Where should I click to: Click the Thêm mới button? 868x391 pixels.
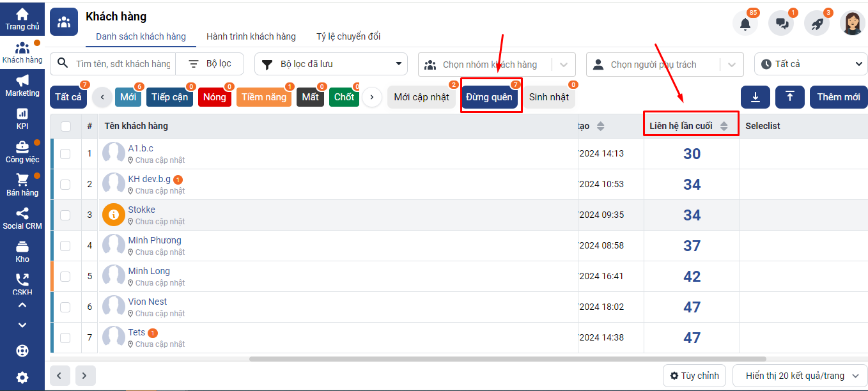pyautogui.click(x=839, y=97)
